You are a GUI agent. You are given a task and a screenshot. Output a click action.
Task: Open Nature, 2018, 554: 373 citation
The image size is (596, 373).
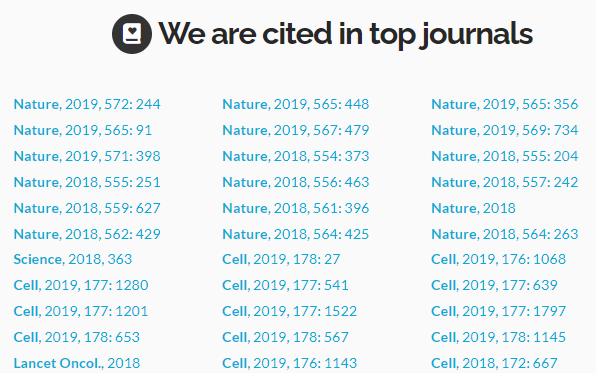pyautogui.click(x=296, y=156)
